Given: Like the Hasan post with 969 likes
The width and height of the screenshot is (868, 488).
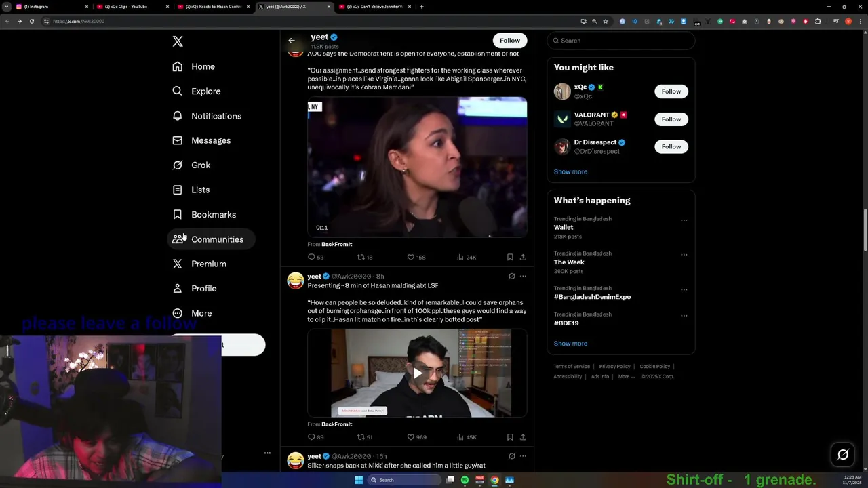Looking at the screenshot, I should pos(416,437).
